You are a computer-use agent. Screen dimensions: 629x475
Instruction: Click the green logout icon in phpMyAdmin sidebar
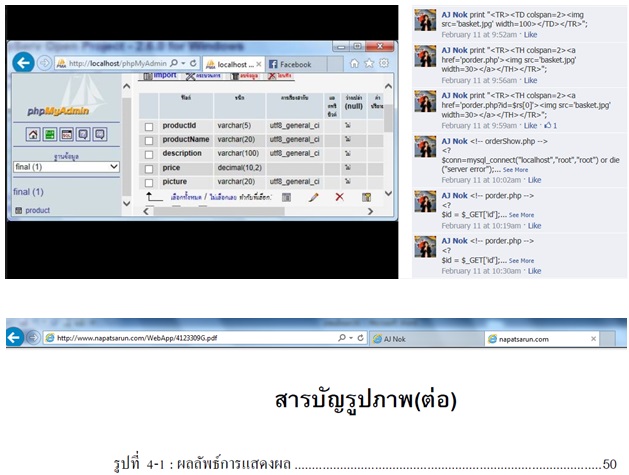pos(50,134)
